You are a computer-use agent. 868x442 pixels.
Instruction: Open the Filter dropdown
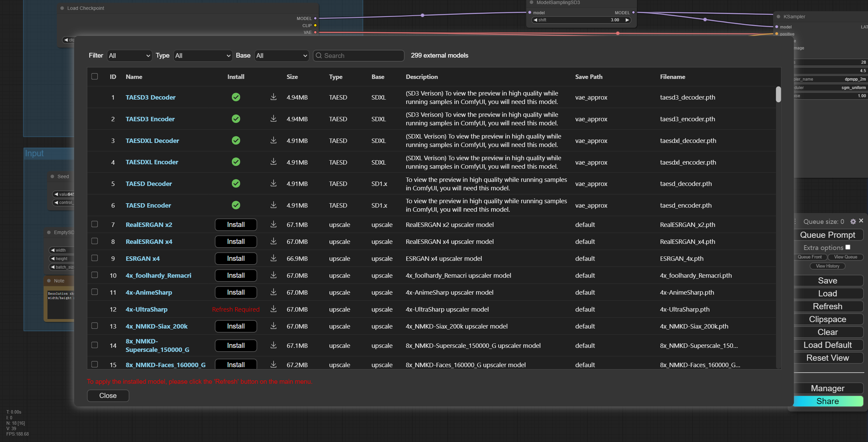130,56
